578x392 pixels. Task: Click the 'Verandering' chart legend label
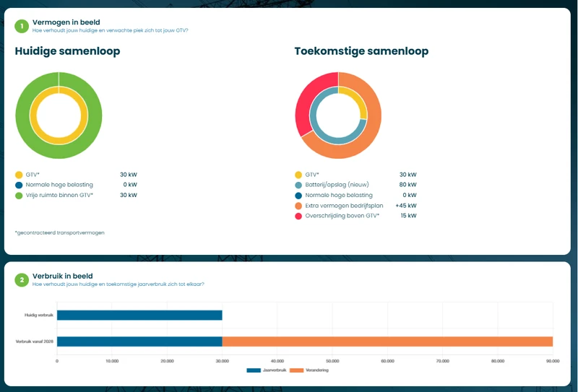pyautogui.click(x=317, y=370)
